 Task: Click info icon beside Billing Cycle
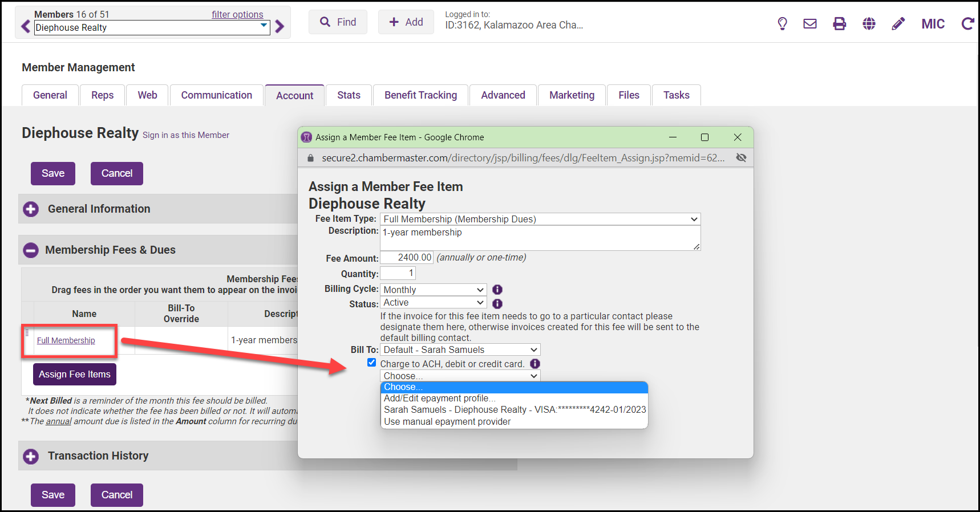pyautogui.click(x=497, y=290)
